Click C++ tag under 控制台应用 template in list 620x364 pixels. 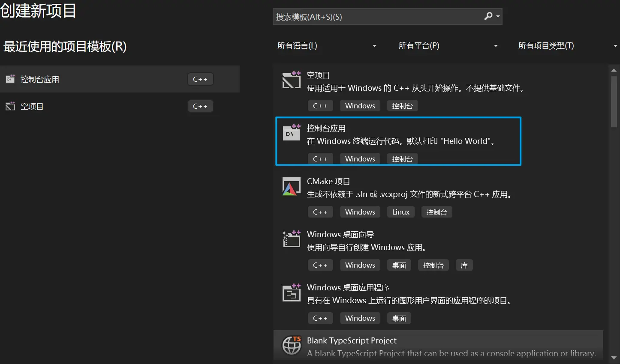pos(320,159)
